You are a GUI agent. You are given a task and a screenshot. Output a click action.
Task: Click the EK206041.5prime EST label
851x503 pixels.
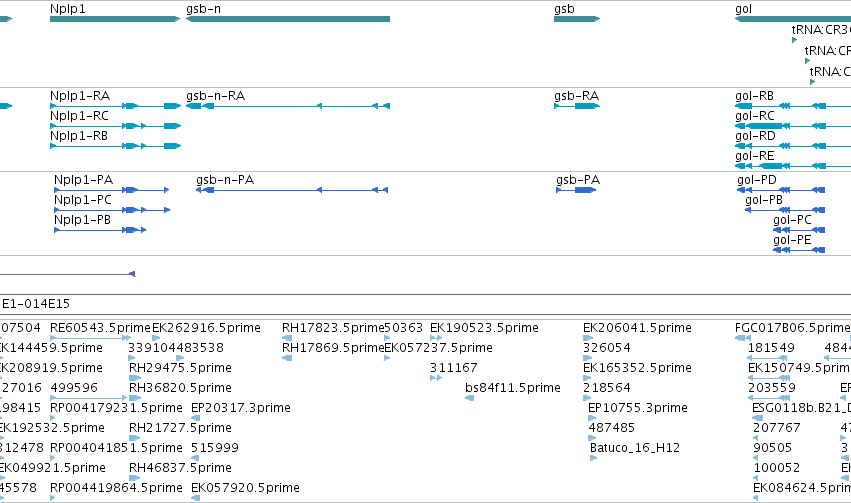coord(637,328)
